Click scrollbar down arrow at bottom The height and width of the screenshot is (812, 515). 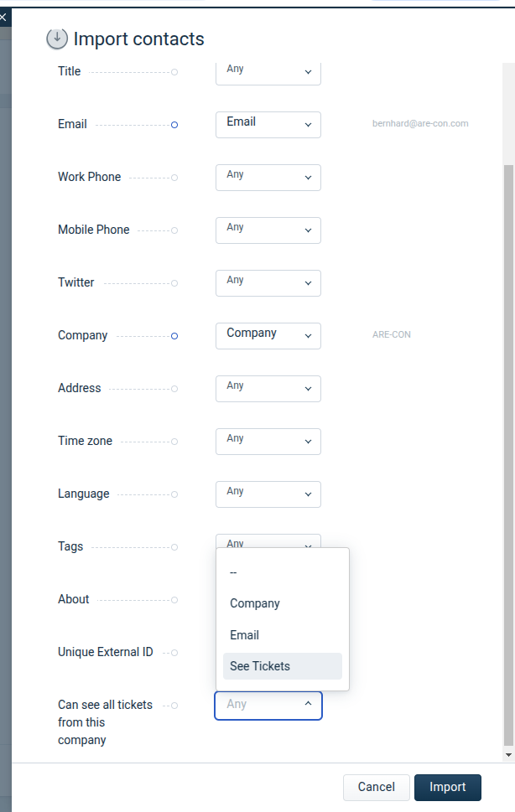508,755
